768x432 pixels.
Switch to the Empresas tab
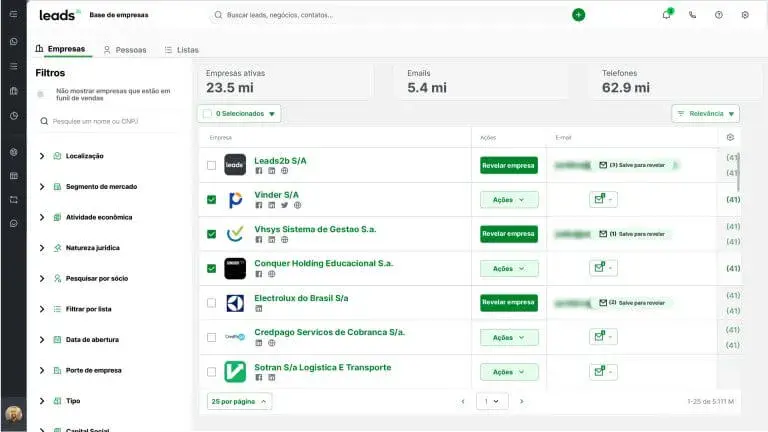click(x=61, y=49)
